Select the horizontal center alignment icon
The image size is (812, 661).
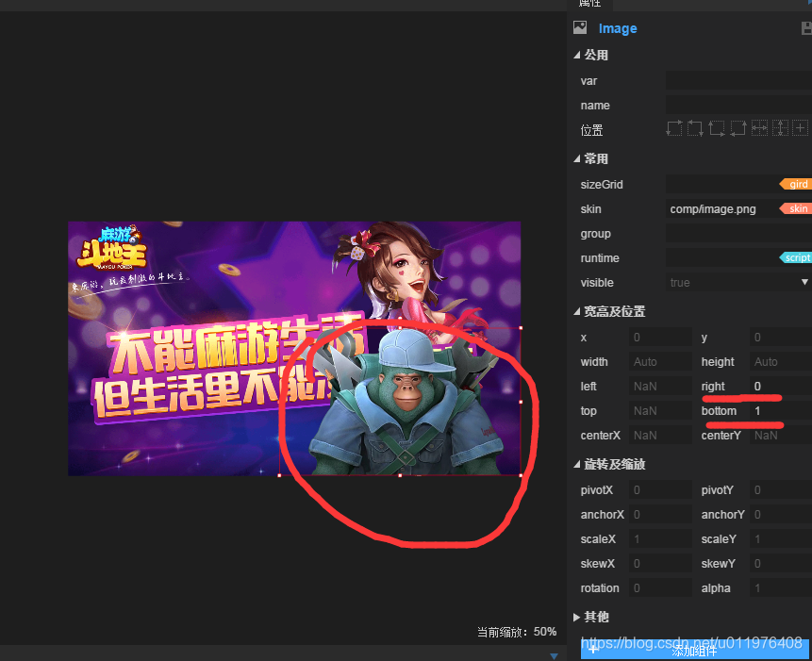pos(760,127)
